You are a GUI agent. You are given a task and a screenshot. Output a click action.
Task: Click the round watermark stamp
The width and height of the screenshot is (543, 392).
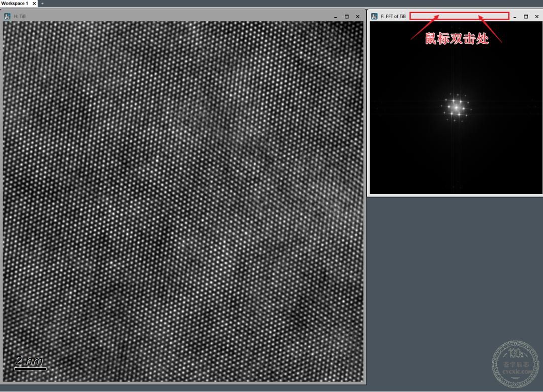[515, 364]
